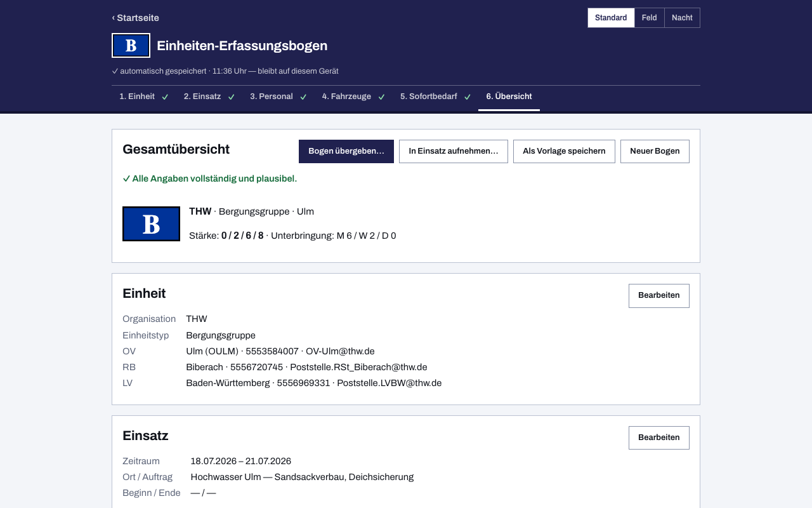Edit the Einsatz section via Bearbeiten
The height and width of the screenshot is (508, 812).
(659, 438)
